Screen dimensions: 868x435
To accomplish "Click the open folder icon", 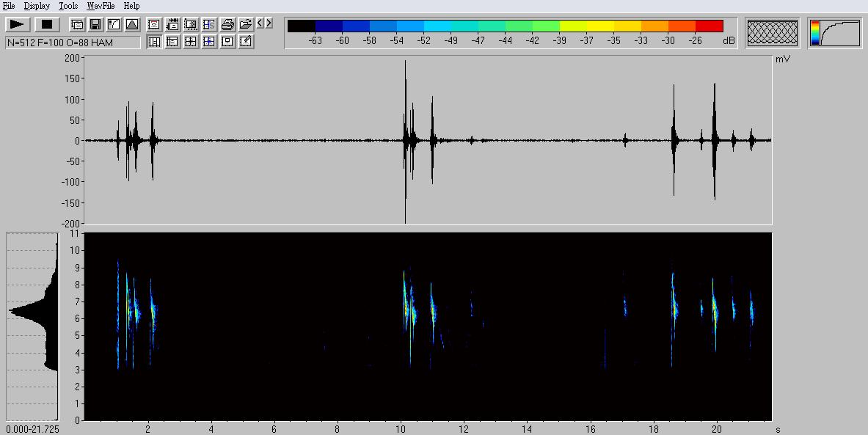I will (x=246, y=25).
